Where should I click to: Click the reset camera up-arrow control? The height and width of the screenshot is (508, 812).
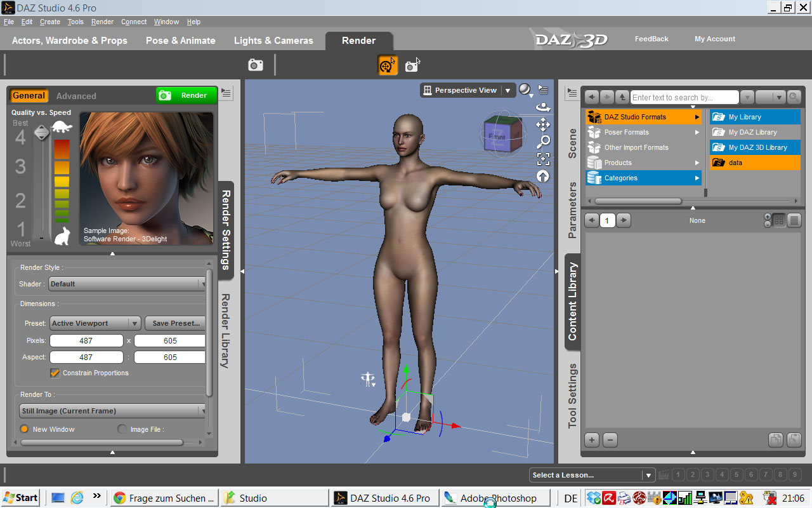[543, 176]
